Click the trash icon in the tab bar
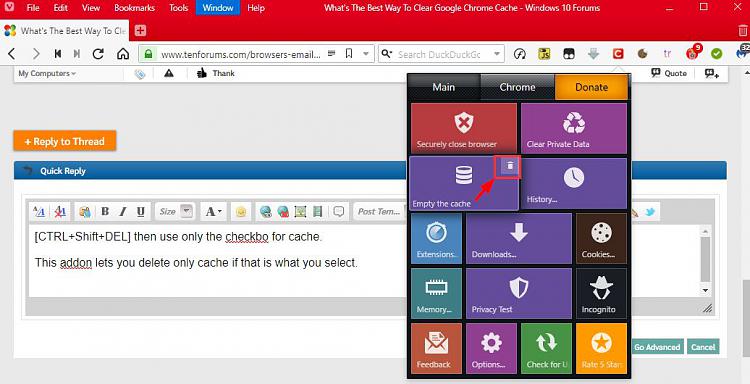Screen dimensions: 750x384 tap(743, 31)
